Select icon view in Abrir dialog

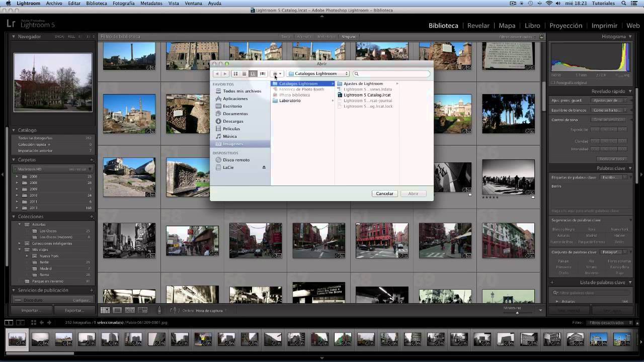(x=235, y=74)
